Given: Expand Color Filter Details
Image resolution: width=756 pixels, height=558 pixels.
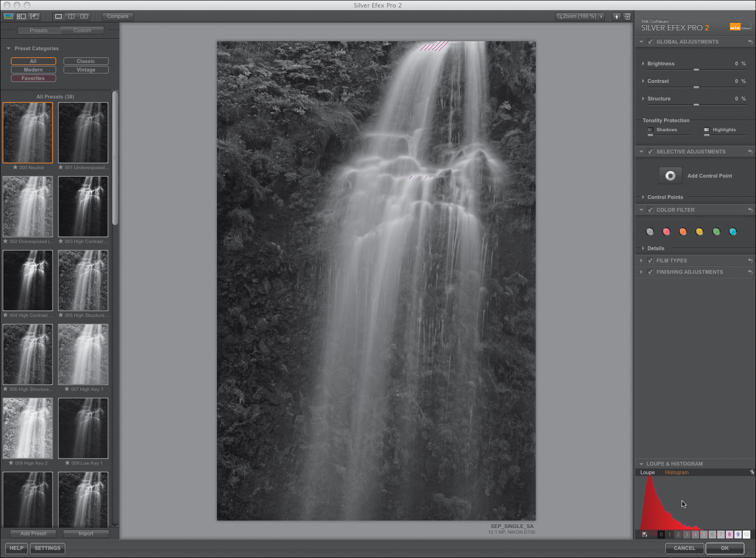Looking at the screenshot, I should 643,248.
